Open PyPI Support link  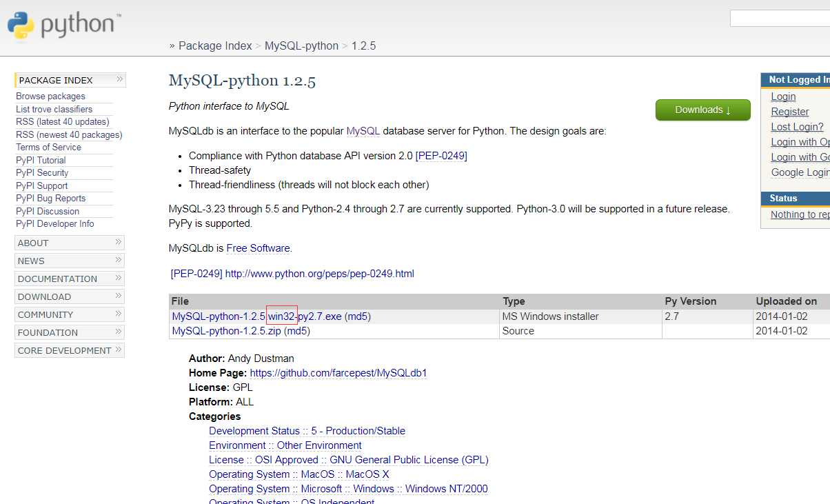pos(41,185)
